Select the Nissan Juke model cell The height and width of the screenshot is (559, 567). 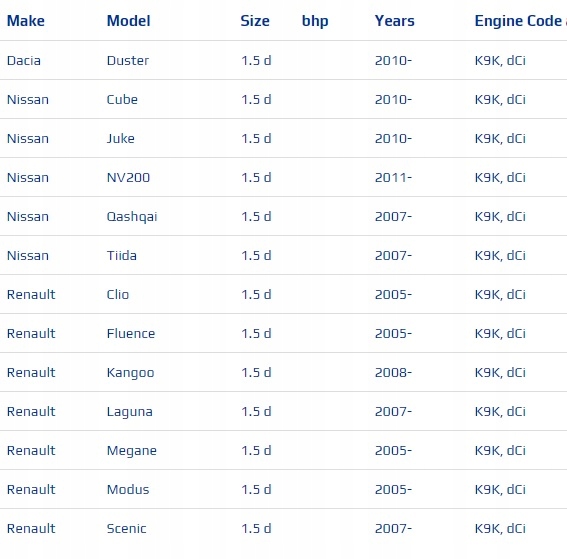click(x=121, y=138)
